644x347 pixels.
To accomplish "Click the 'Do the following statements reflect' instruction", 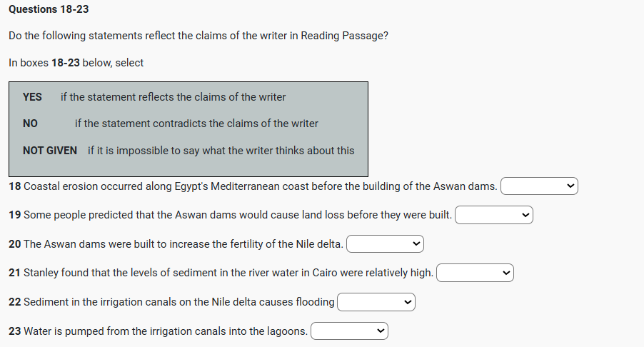I will pyautogui.click(x=198, y=36).
